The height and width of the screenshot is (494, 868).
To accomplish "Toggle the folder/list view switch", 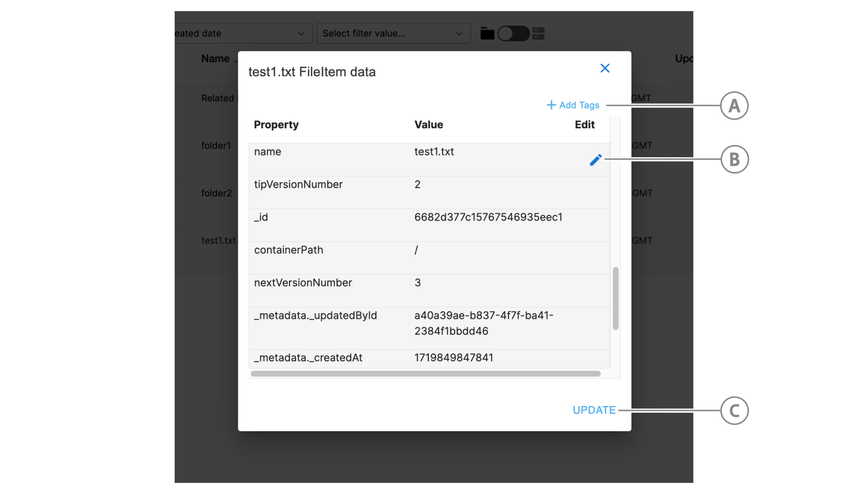I will click(x=513, y=34).
